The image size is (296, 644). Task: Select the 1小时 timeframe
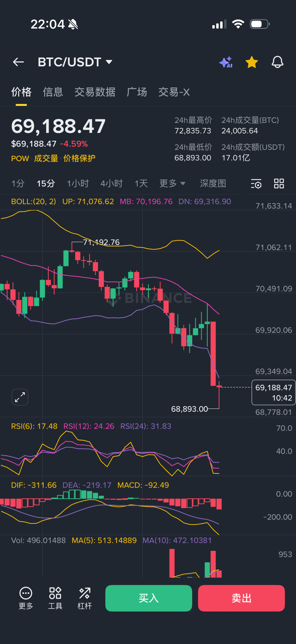click(x=78, y=184)
